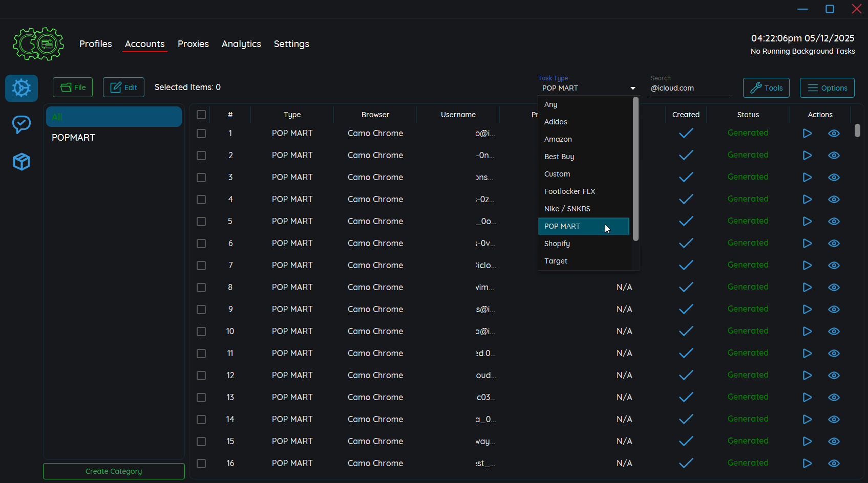Click the created checkmark in row 10

coord(686,331)
